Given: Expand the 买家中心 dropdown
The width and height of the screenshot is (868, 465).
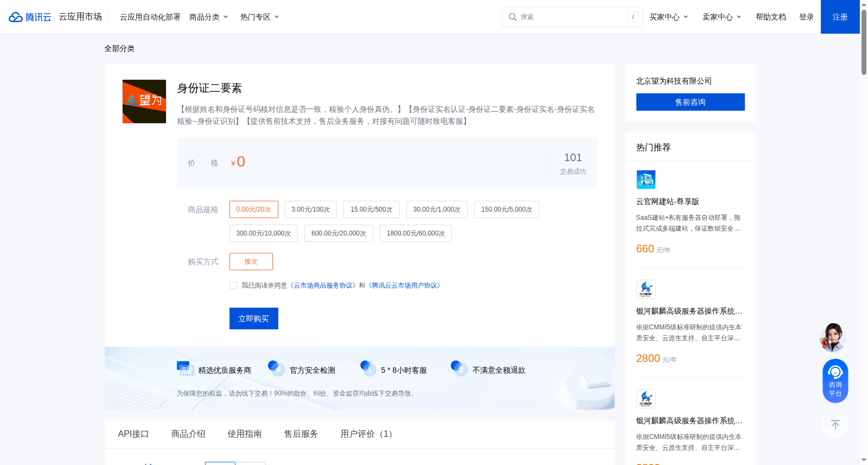Looking at the screenshot, I should coord(669,17).
